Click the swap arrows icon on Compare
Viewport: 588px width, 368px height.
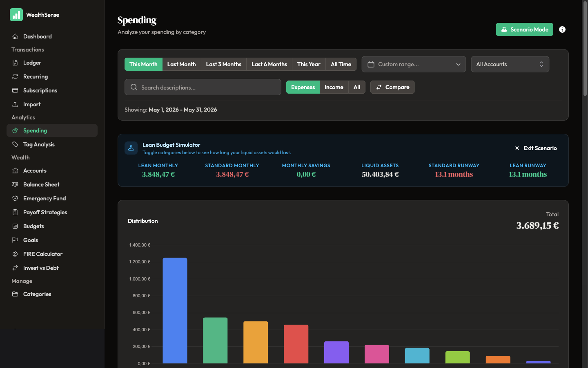tap(379, 87)
